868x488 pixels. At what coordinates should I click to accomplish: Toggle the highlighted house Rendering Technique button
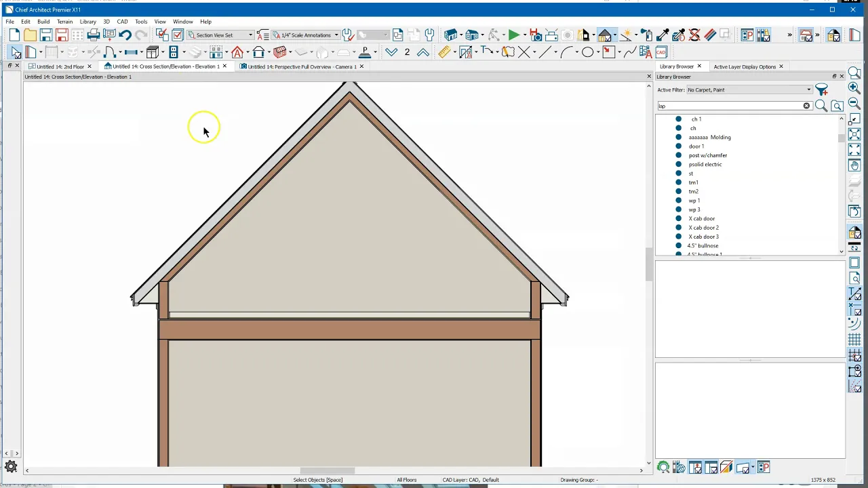tap(605, 35)
